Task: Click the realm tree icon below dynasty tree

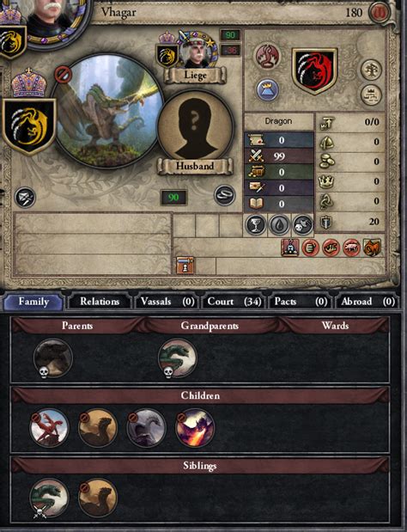Action: [x=371, y=95]
